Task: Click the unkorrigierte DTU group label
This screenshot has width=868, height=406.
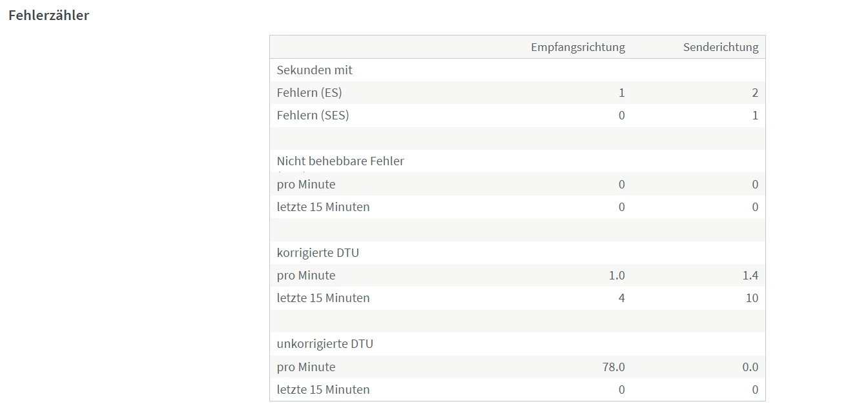Action: point(325,344)
